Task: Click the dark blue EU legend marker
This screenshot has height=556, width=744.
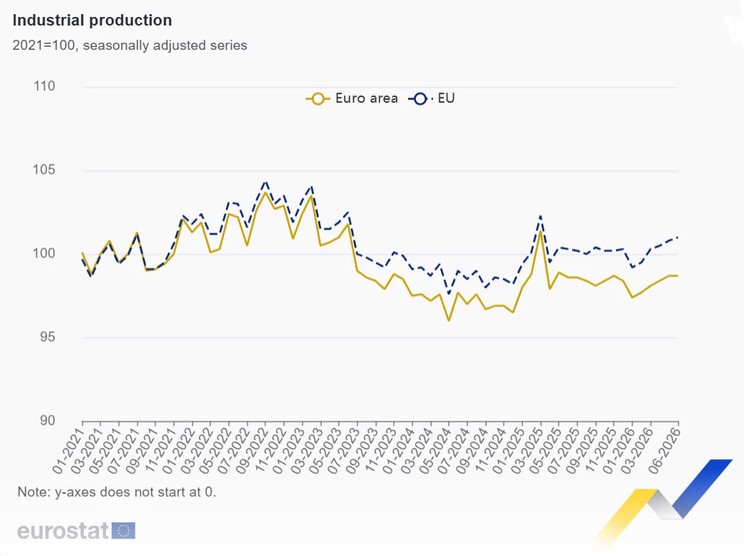Action: pyautogui.click(x=419, y=99)
